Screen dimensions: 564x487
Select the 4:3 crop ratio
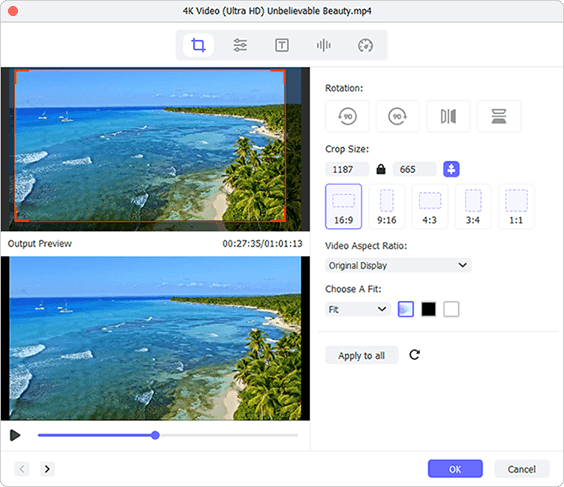(x=430, y=206)
